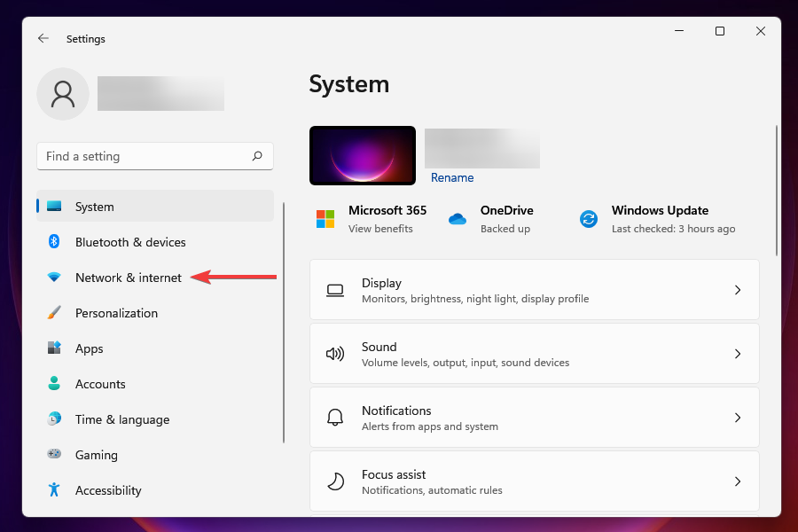The height and width of the screenshot is (532, 798).
Task: Click the Accounts person icon
Action: tap(54, 383)
